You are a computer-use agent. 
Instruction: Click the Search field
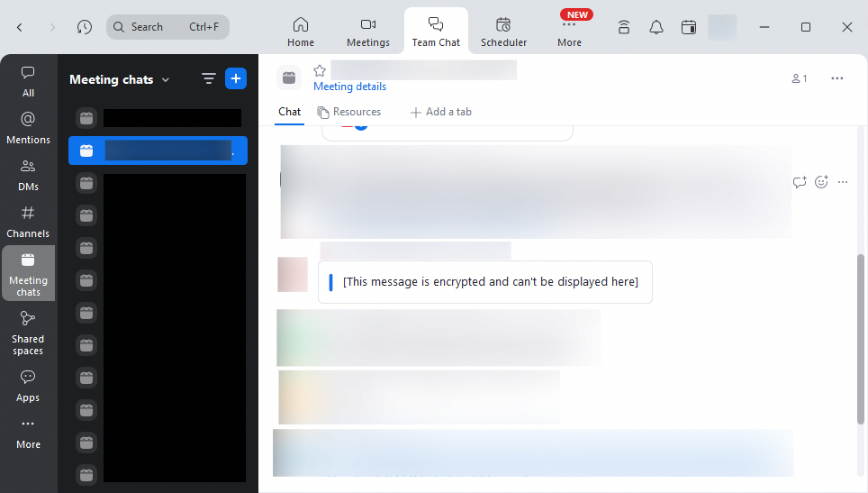tap(167, 27)
